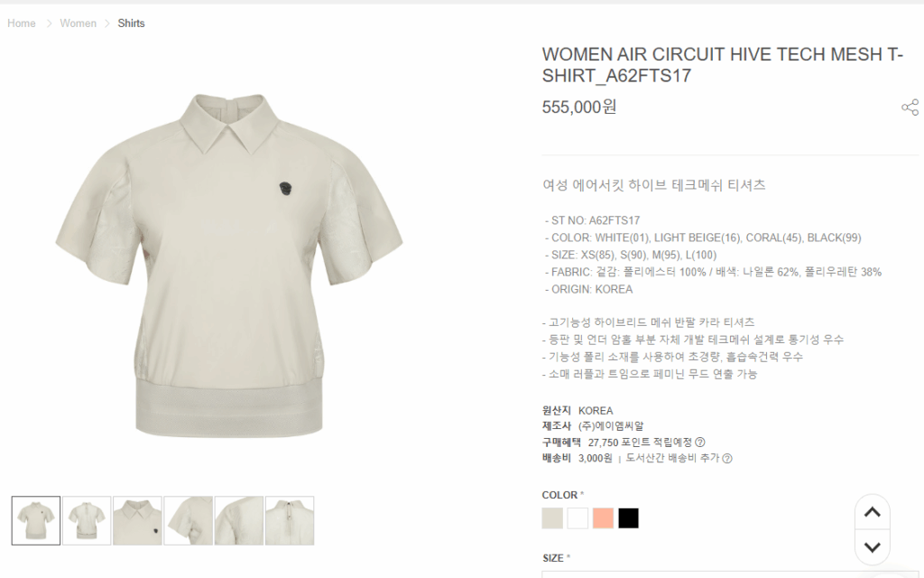Select the white color swatch
This screenshot has height=578, width=924.
click(577, 517)
